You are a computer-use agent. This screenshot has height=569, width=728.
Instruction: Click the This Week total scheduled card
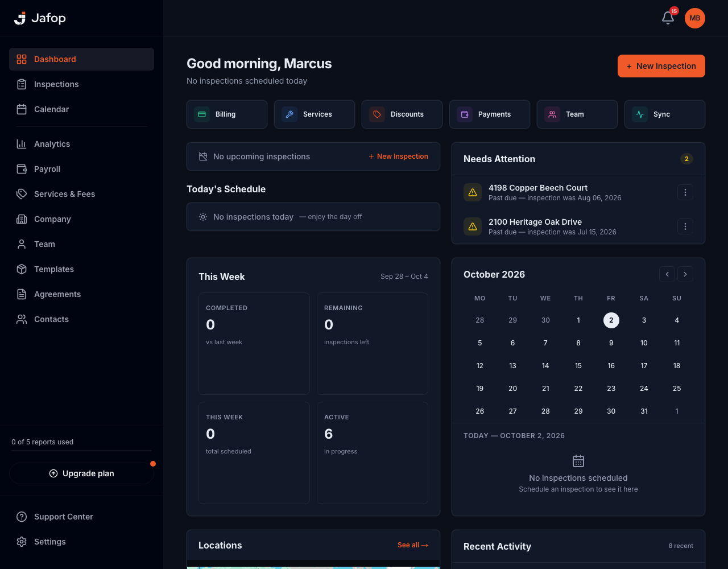coord(254,453)
